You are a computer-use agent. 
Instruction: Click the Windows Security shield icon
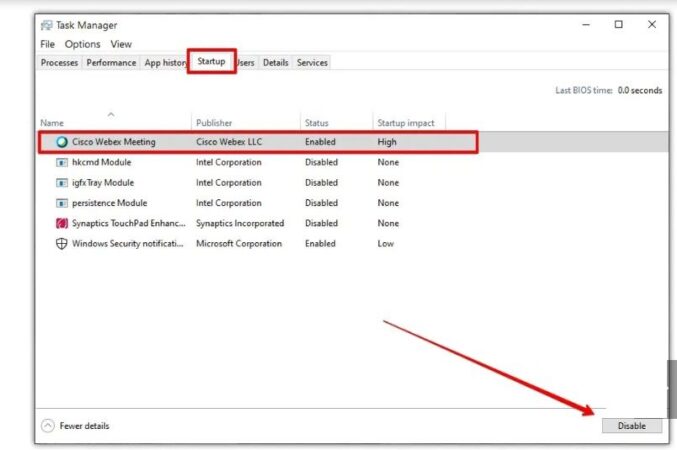click(62, 244)
